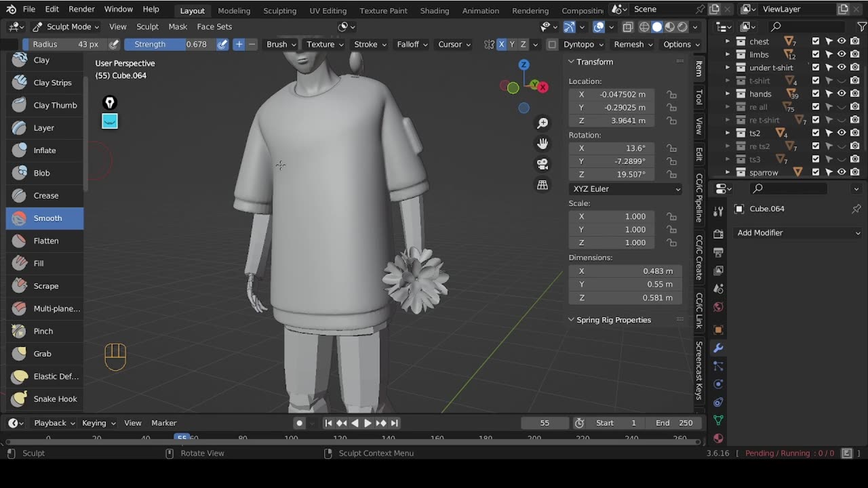Viewport: 868px width, 488px height.
Task: Hide the sparrow collection in viewport
Action: coord(842,172)
